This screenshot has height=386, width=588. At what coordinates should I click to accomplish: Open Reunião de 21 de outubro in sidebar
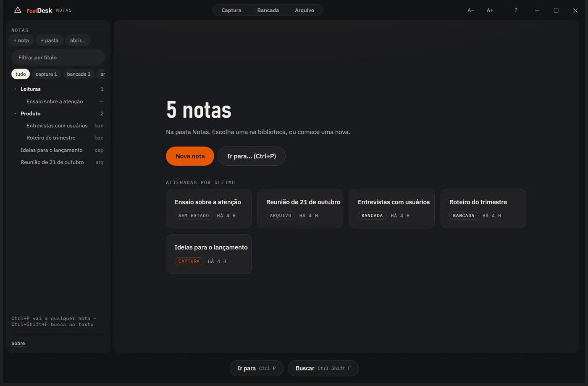pos(58,162)
